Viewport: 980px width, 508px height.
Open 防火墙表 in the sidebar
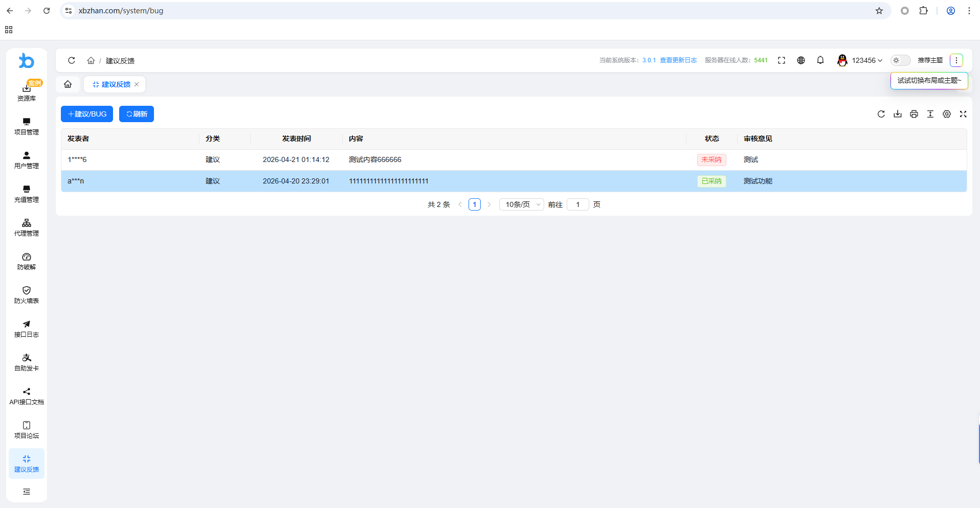(27, 295)
